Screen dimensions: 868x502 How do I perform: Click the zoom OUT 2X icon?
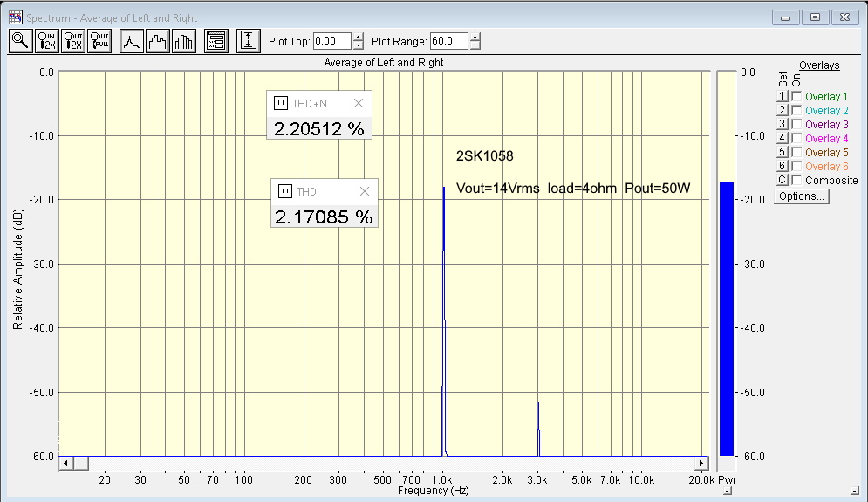pos(73,41)
